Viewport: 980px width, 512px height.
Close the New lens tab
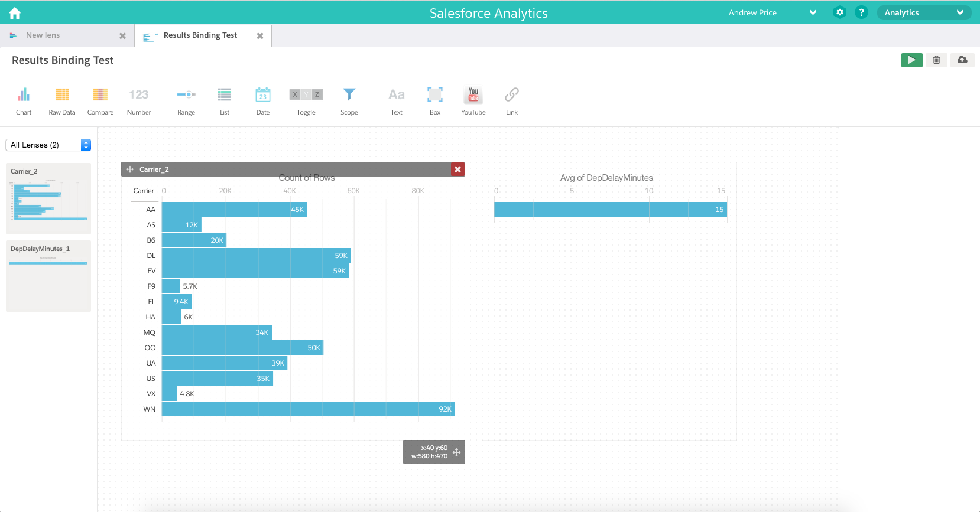(x=123, y=36)
